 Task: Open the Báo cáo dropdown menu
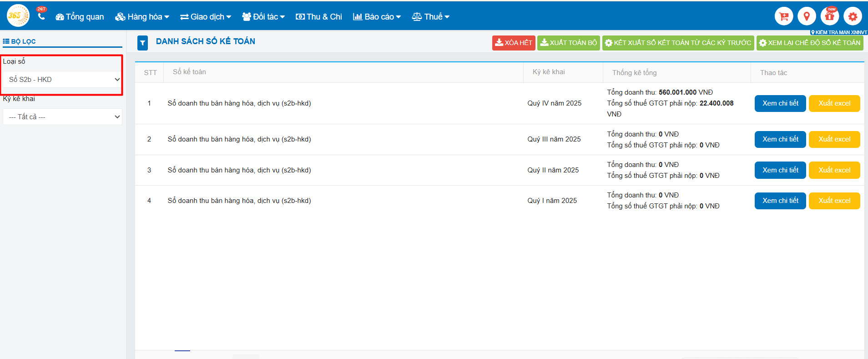tap(377, 17)
